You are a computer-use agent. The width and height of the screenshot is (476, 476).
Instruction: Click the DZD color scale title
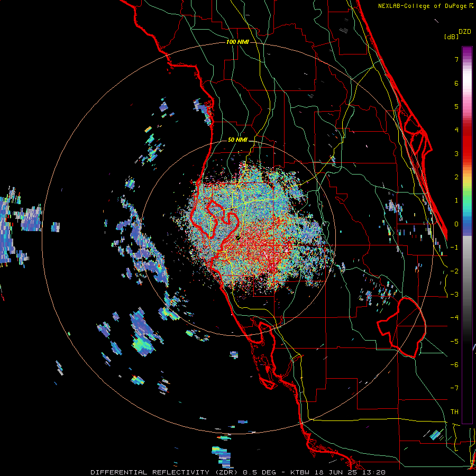464,32
